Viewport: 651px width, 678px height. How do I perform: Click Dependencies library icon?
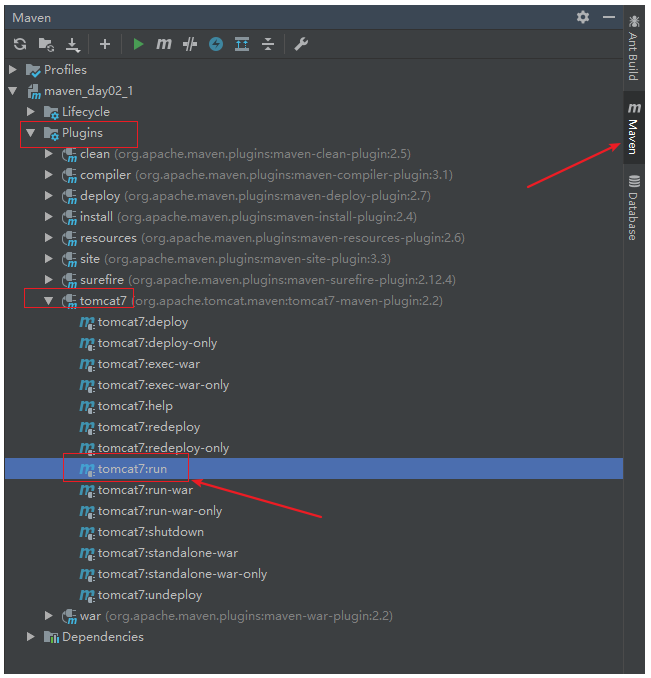[x=51, y=637]
